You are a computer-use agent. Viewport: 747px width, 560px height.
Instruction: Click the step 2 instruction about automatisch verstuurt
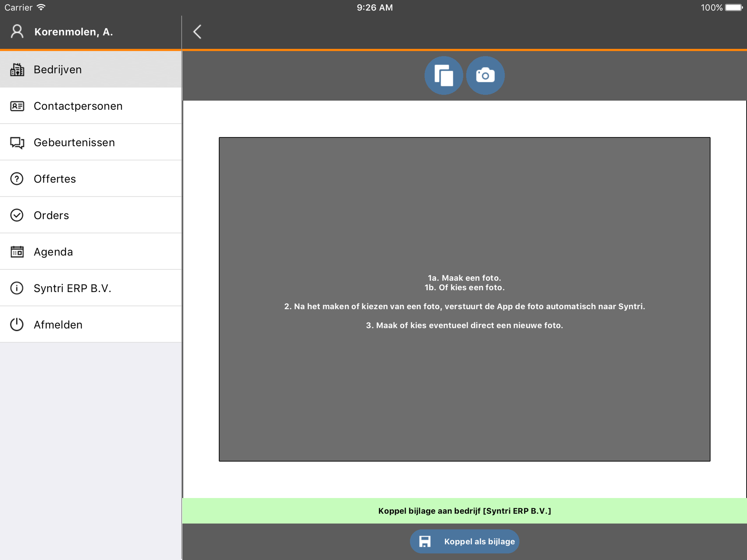pos(464,306)
